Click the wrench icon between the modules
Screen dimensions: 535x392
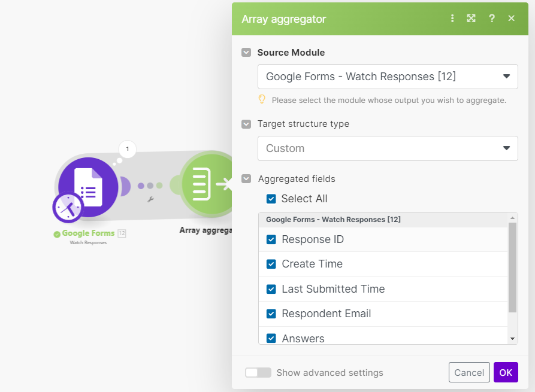point(150,199)
